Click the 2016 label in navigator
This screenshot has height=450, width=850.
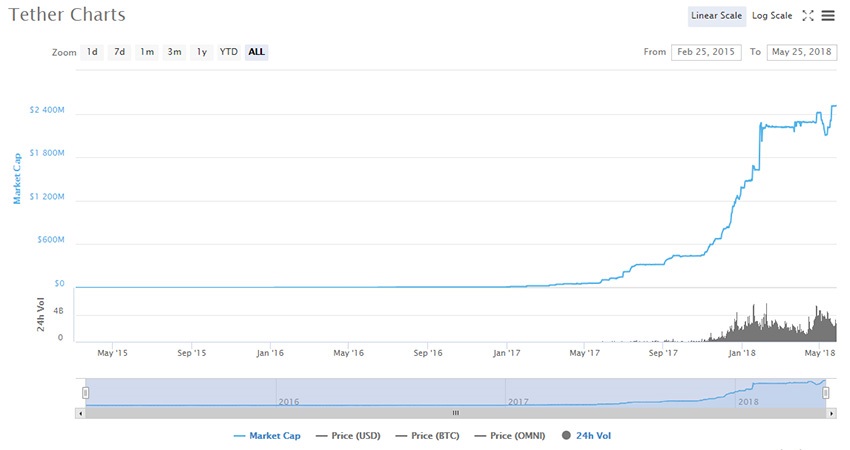(288, 402)
